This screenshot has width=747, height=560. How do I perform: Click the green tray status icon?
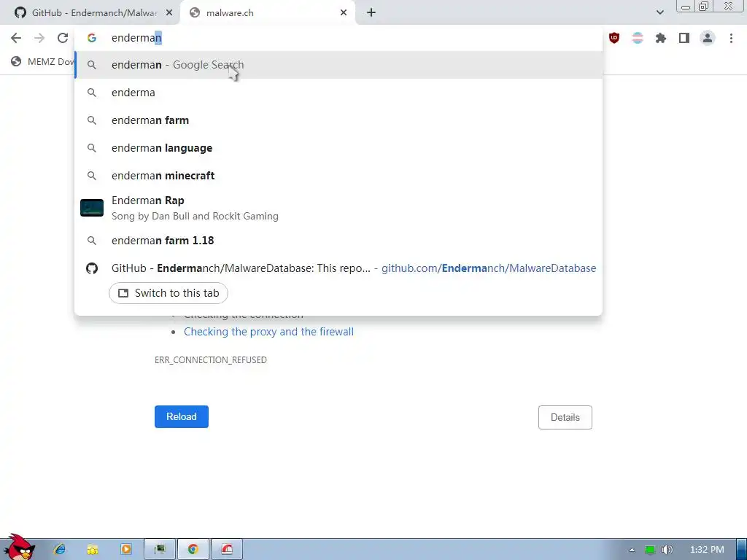650,550
